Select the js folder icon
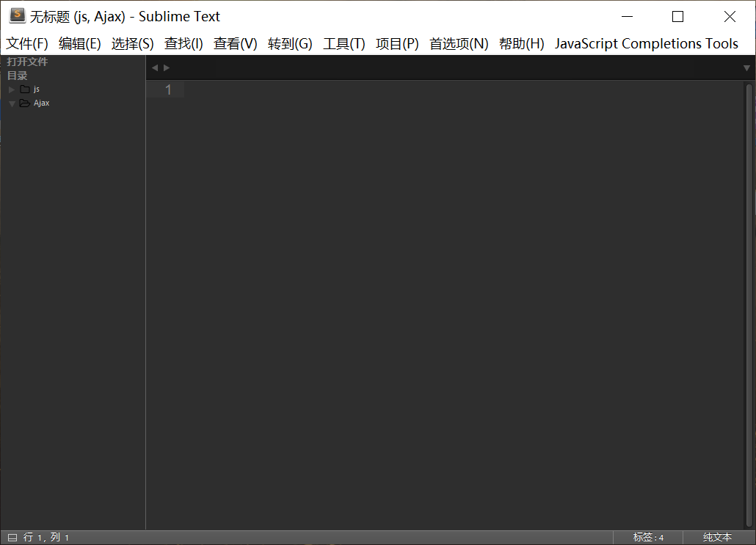 coord(25,89)
